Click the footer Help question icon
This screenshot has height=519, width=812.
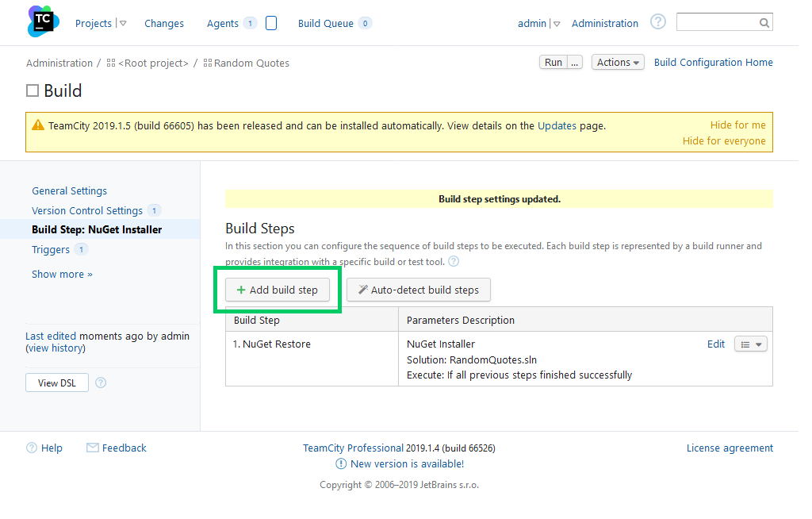tap(32, 448)
